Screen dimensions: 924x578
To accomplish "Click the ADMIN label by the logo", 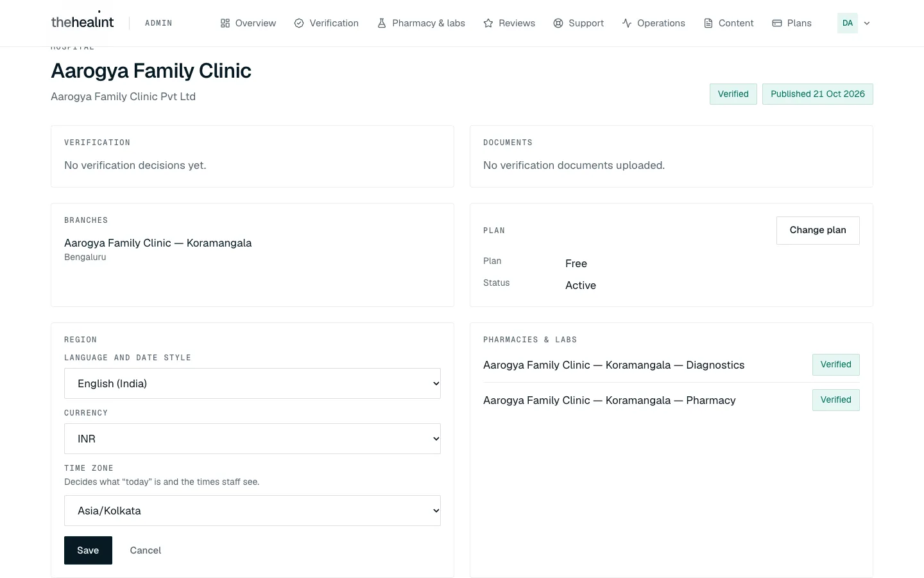I will [158, 23].
